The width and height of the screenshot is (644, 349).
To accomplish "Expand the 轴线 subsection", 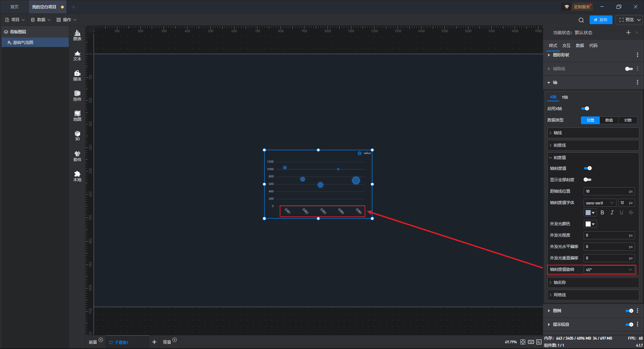I will coord(593,133).
